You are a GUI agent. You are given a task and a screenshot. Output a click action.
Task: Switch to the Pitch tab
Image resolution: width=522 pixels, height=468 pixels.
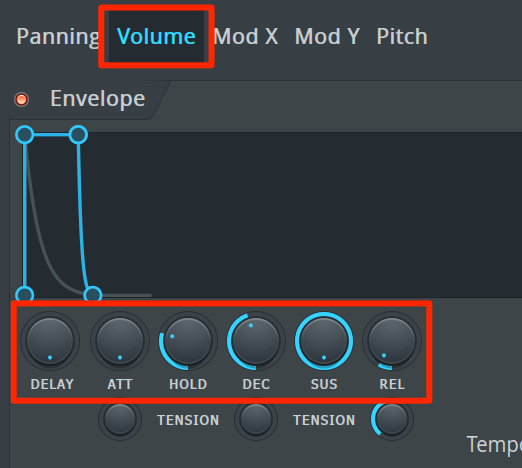[x=402, y=36]
